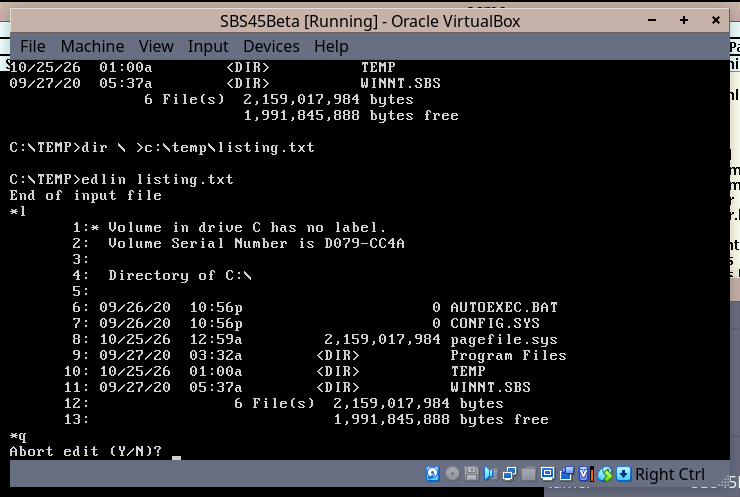Click AUTOEXEC.BAT in the edlin listing
The image size is (740, 497).
(x=504, y=308)
